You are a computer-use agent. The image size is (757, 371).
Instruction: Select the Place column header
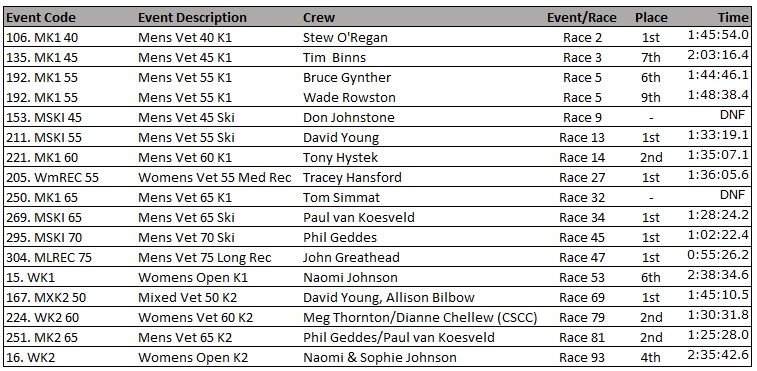tap(651, 18)
